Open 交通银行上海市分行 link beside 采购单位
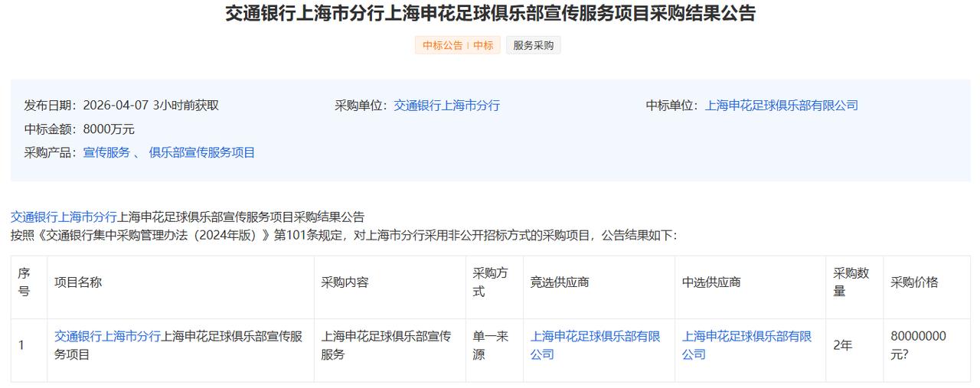This screenshot has height=388, width=980. 446,106
